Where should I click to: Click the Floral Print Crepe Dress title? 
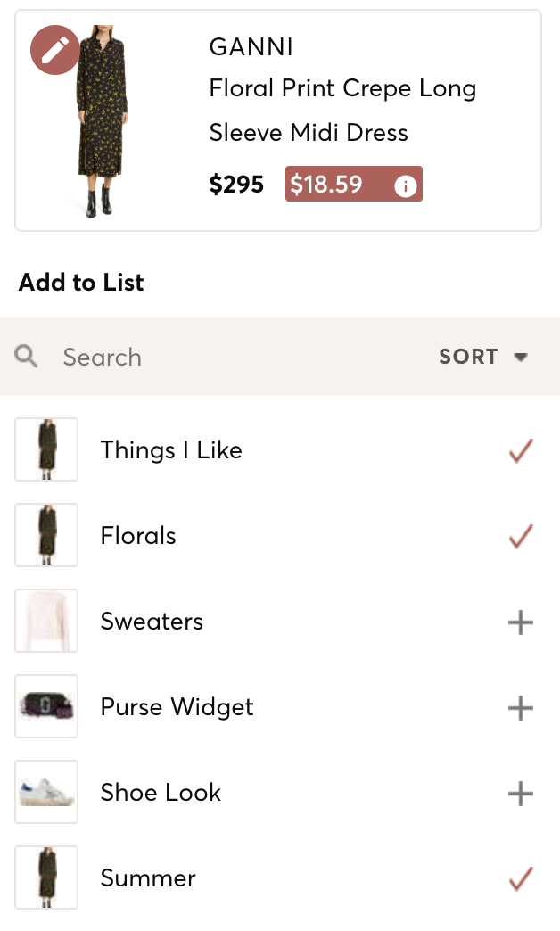pyautogui.click(x=342, y=111)
